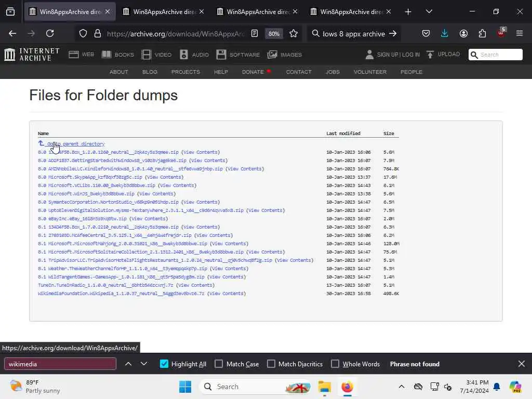The width and height of the screenshot is (532, 399).
Task: Click the UPLOAD link
Action: point(443,54)
